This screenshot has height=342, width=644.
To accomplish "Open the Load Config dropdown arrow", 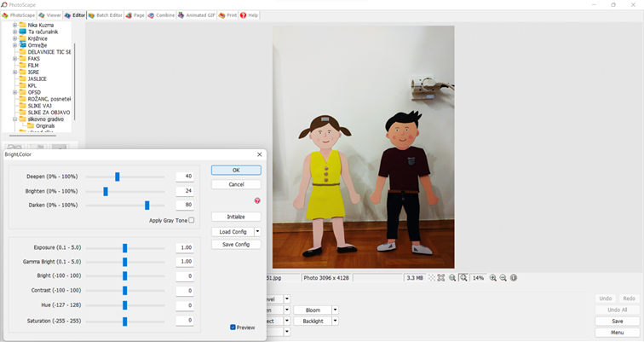I will 257,231.
